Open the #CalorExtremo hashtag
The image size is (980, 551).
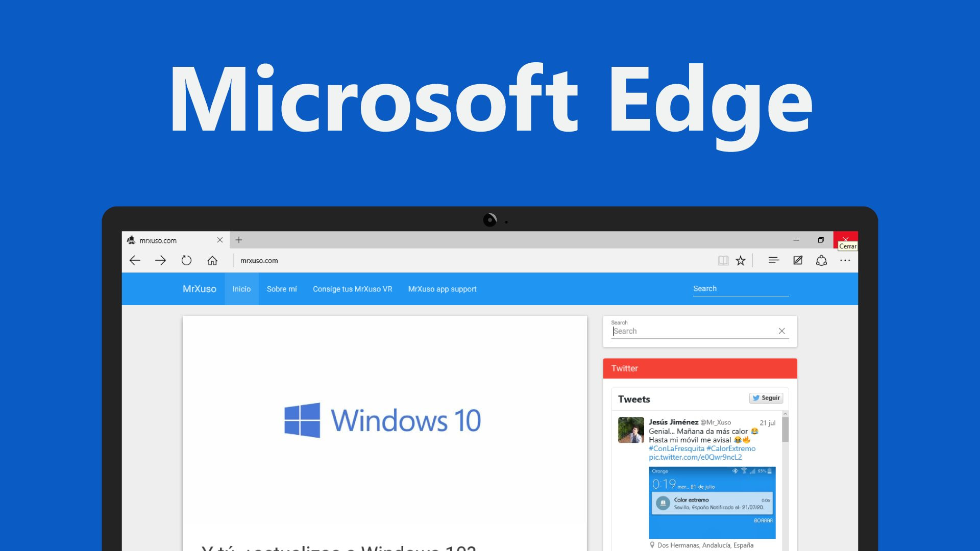[x=731, y=448]
